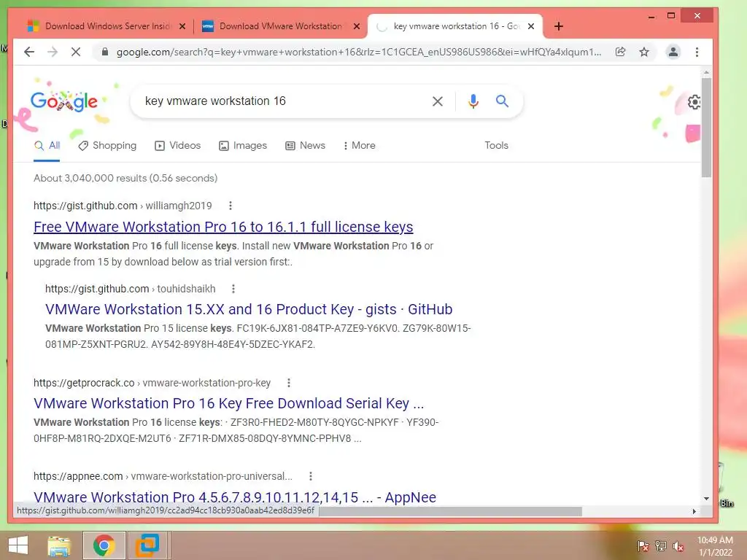Switch to Videos results
Image resolution: width=747 pixels, height=560 pixels.
(x=178, y=146)
